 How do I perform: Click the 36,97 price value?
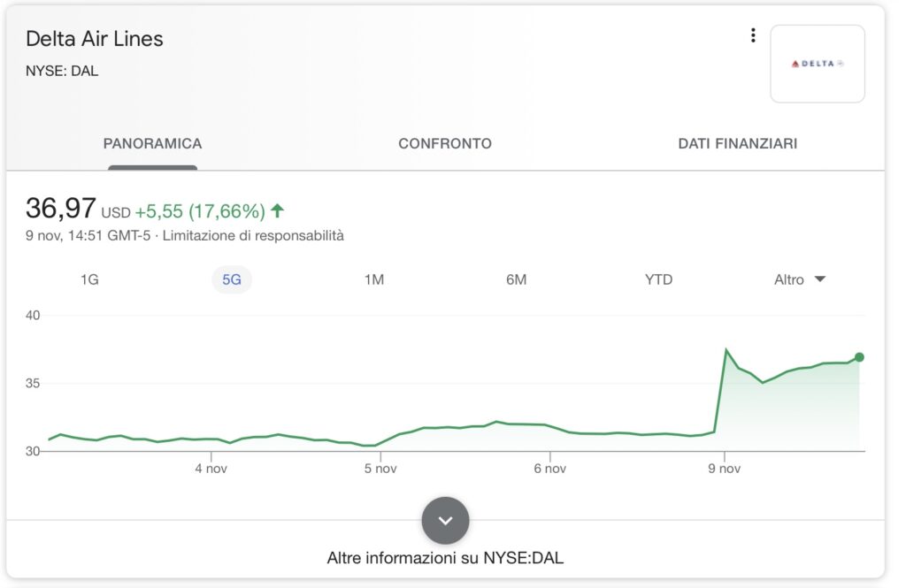click(61, 208)
